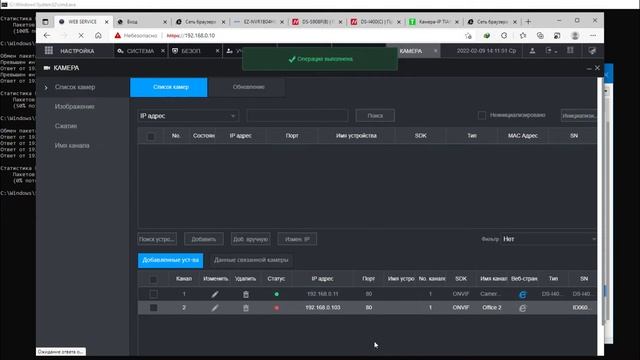640x360 pixels.
Task: Open browser extensions icon
Action: click(x=504, y=36)
